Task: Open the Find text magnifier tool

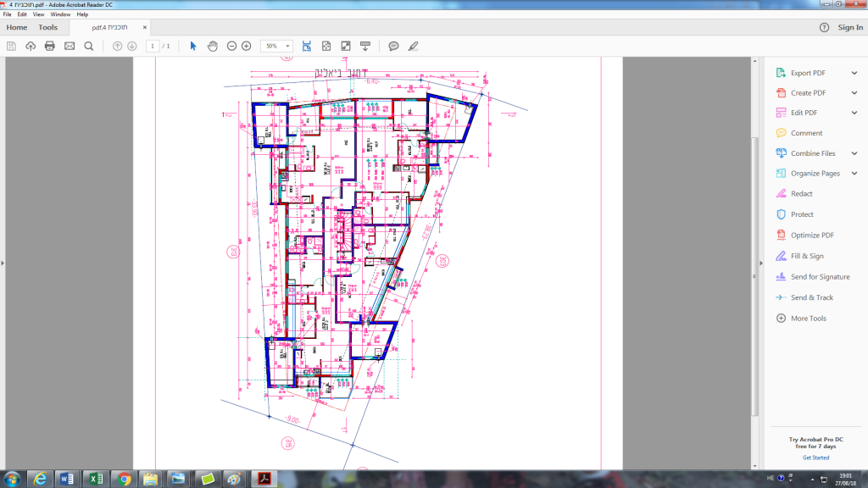Action: (x=89, y=46)
